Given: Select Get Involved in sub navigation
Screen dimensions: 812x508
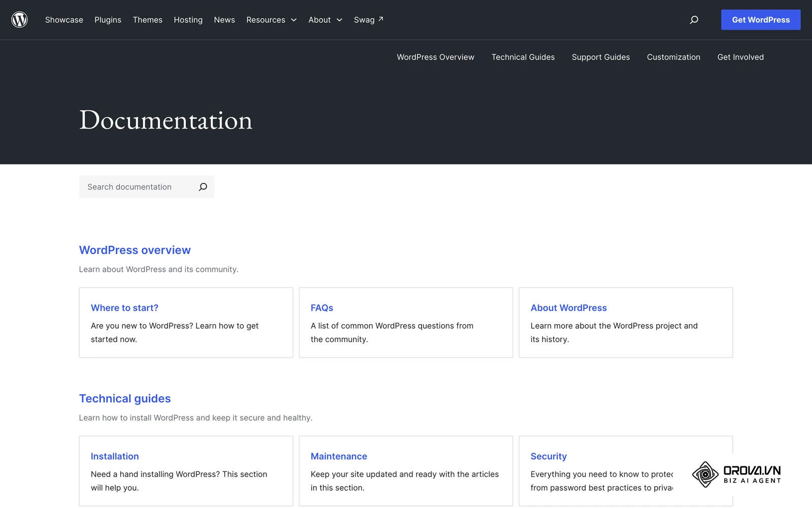Looking at the screenshot, I should [740, 57].
